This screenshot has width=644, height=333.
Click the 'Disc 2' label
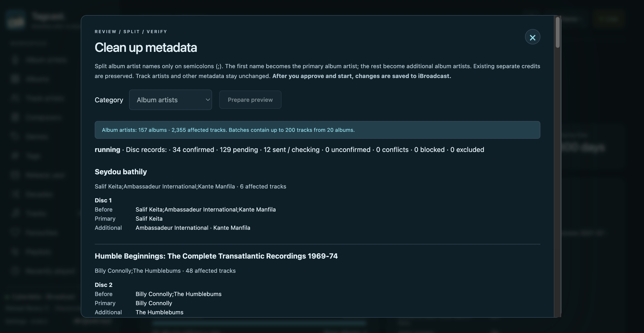pyautogui.click(x=104, y=285)
